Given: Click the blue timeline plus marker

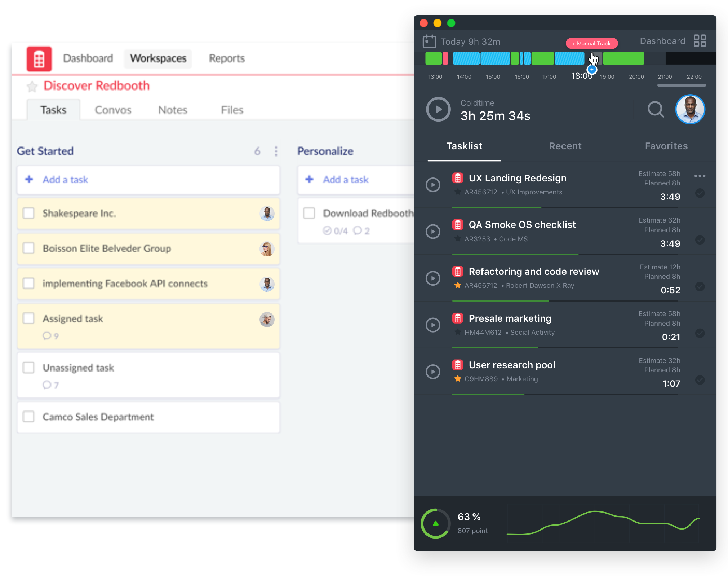Looking at the screenshot, I should coord(591,70).
